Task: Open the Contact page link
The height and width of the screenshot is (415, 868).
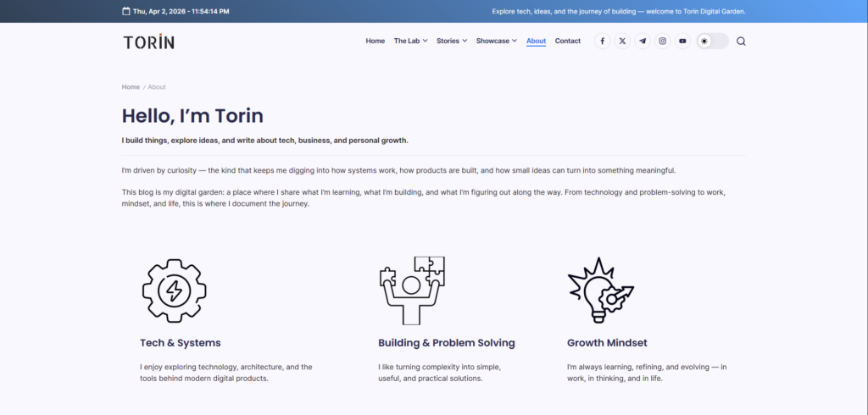Action: click(568, 41)
